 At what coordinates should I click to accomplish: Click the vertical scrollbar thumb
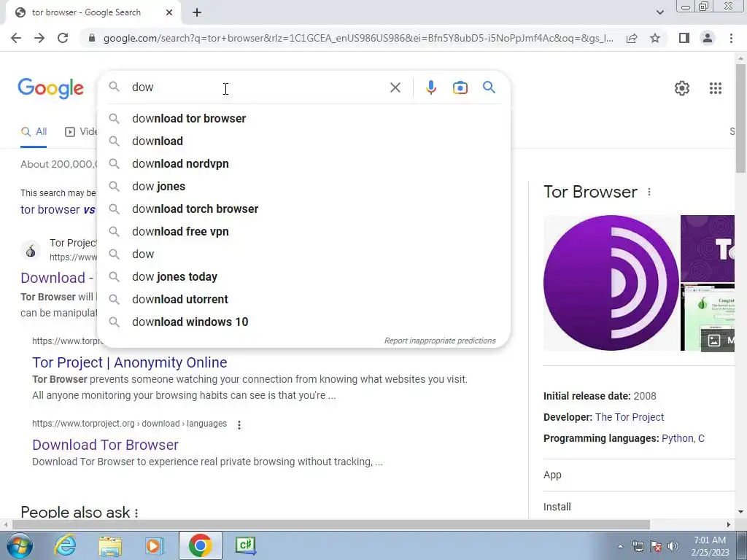pos(741,119)
